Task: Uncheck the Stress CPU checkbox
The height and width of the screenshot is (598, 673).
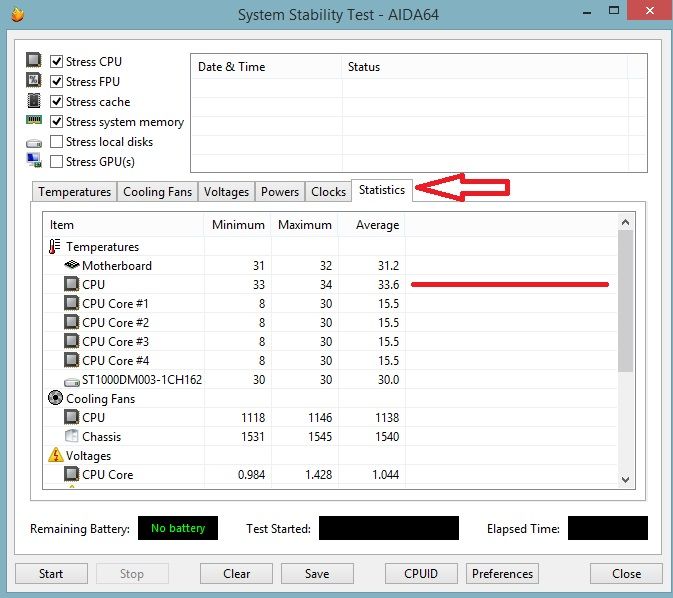Action: click(56, 61)
